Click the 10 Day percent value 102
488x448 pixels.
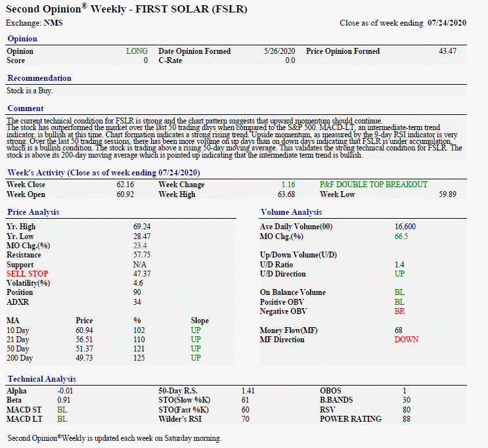click(139, 330)
